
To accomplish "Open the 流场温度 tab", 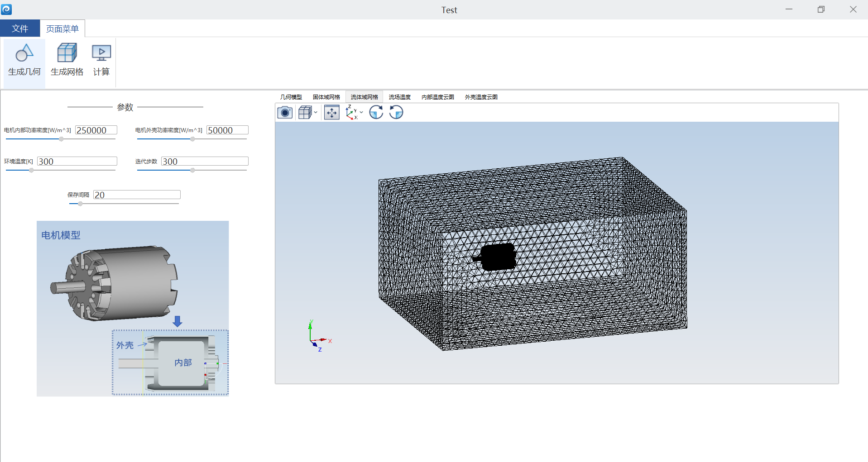I will pyautogui.click(x=399, y=97).
